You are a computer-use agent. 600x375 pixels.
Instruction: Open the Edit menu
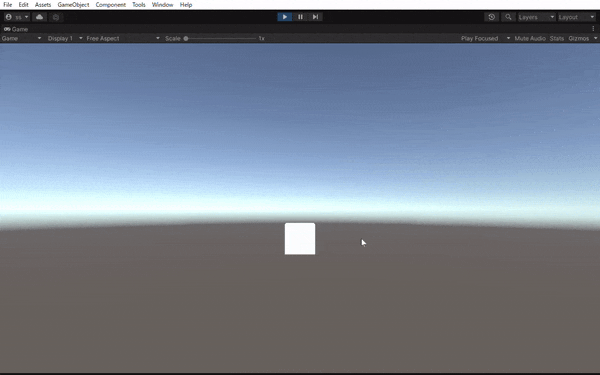(x=23, y=5)
